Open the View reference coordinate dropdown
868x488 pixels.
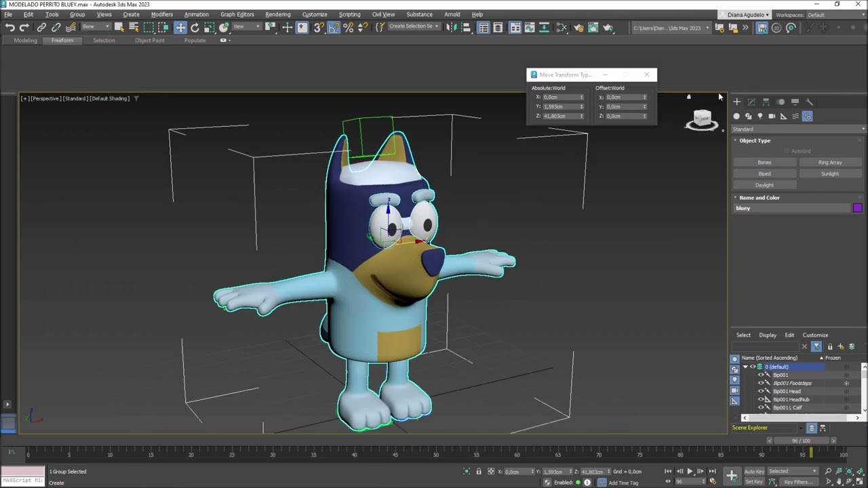[x=247, y=27]
